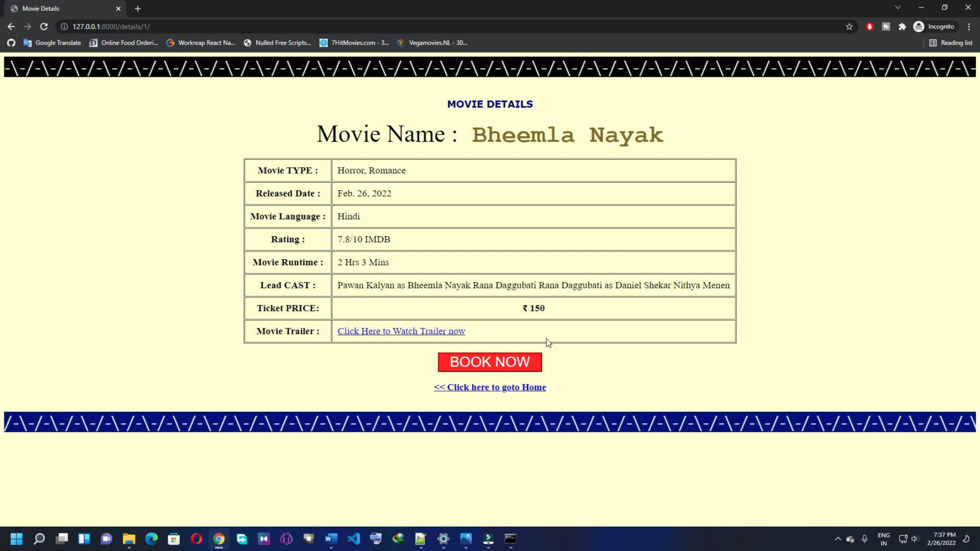The height and width of the screenshot is (551, 980).
Task: Click the Watch Trailer now link
Action: pyautogui.click(x=401, y=331)
